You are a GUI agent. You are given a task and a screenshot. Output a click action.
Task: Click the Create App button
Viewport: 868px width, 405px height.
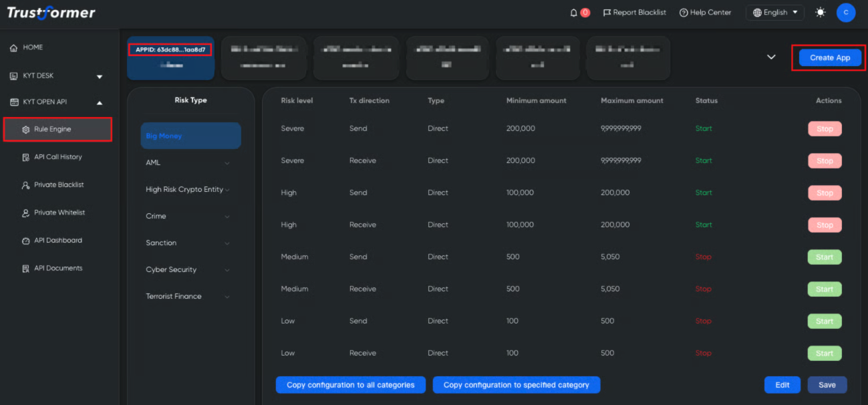(x=830, y=58)
